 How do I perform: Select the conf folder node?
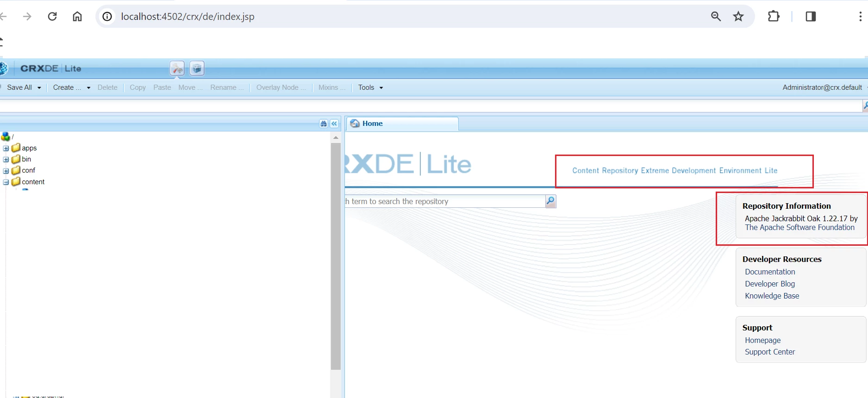[28, 170]
